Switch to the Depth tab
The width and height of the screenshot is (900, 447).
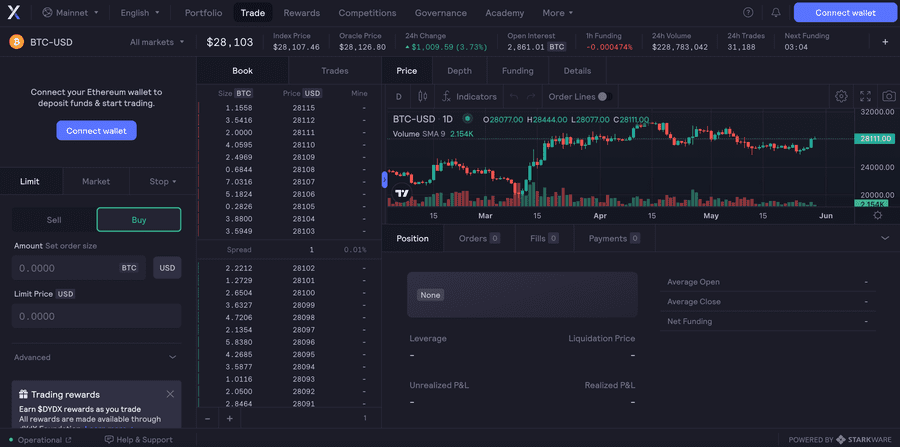(x=459, y=71)
